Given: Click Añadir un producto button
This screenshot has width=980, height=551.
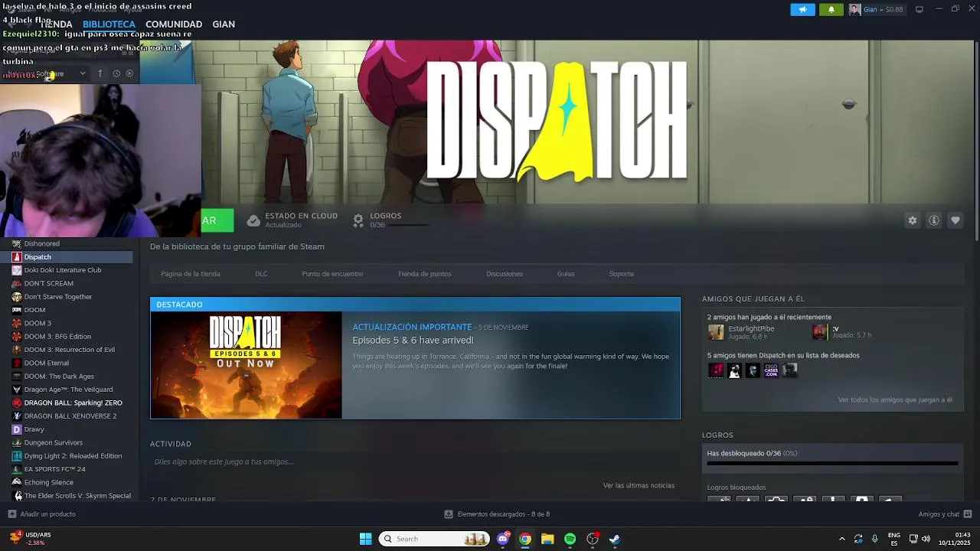Looking at the screenshot, I should (42, 514).
